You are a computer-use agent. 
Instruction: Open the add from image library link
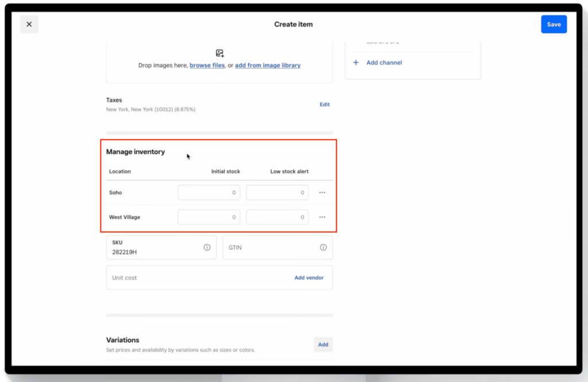[268, 65]
